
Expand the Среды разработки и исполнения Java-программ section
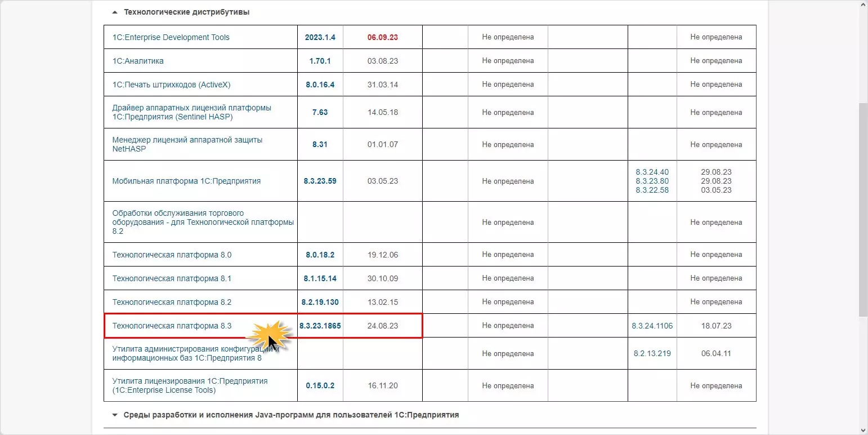pos(285,415)
